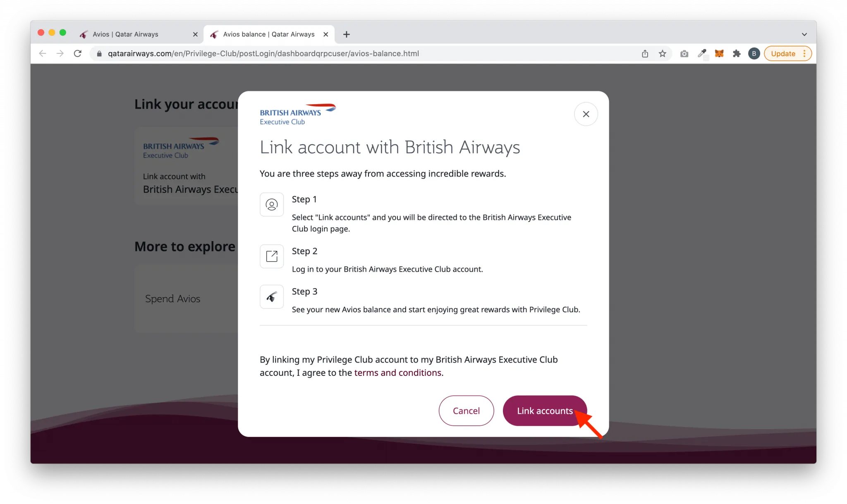Image resolution: width=847 pixels, height=504 pixels.
Task: Select the Avios balance | Qatar Airways tab
Action: [x=269, y=34]
